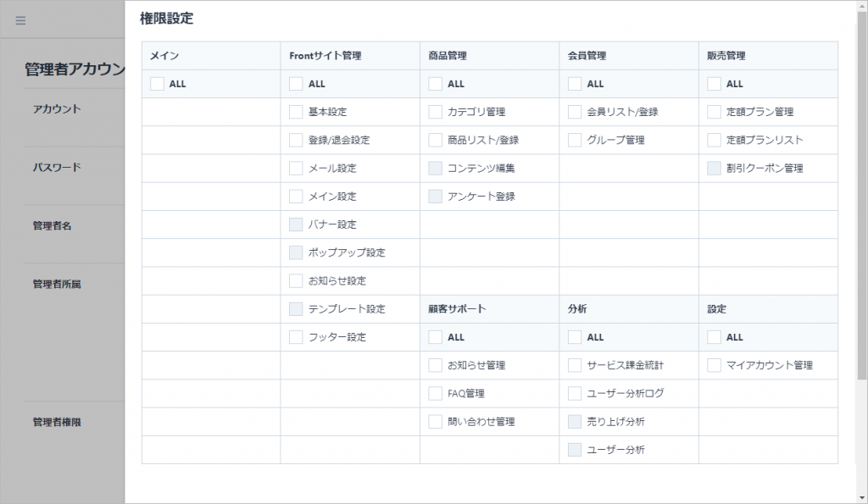Enable the 基本設定 permission
868x504 pixels.
coord(296,112)
